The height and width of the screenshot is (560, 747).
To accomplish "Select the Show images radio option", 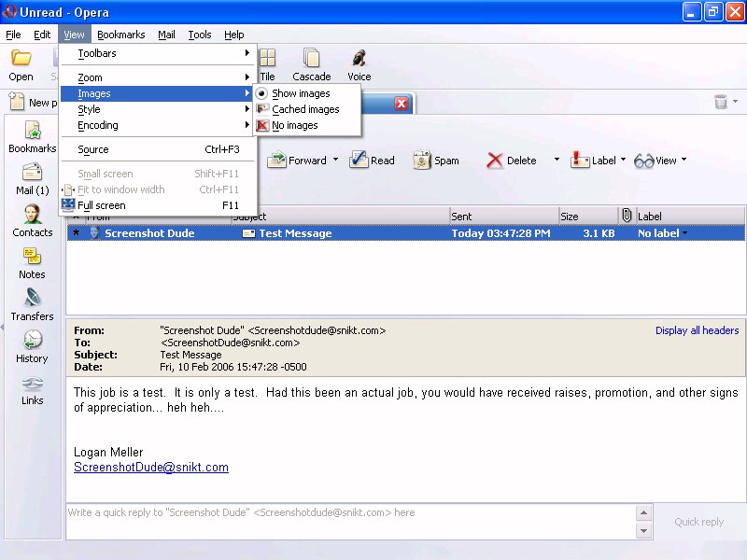I will pos(307,93).
